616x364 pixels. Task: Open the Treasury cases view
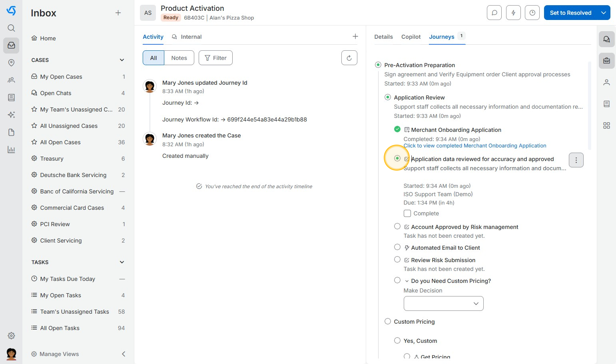tap(52, 159)
